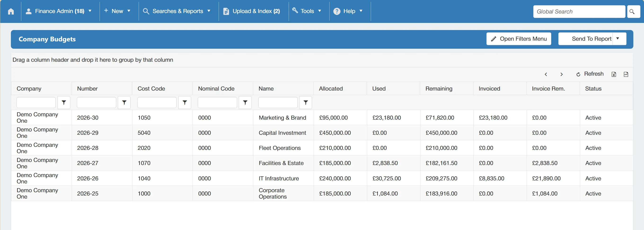Expand Searches & Reports menu

pyautogui.click(x=177, y=11)
